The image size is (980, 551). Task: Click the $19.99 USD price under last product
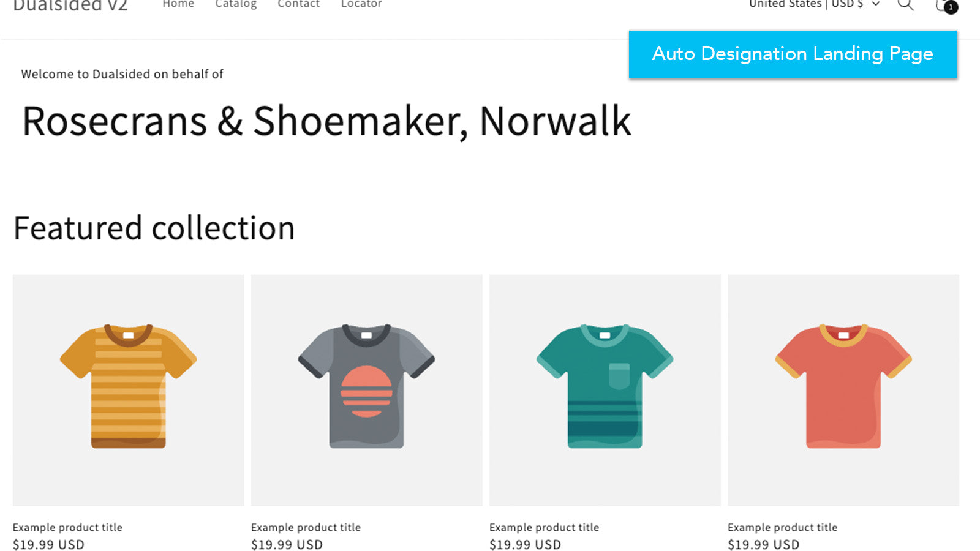click(x=763, y=544)
